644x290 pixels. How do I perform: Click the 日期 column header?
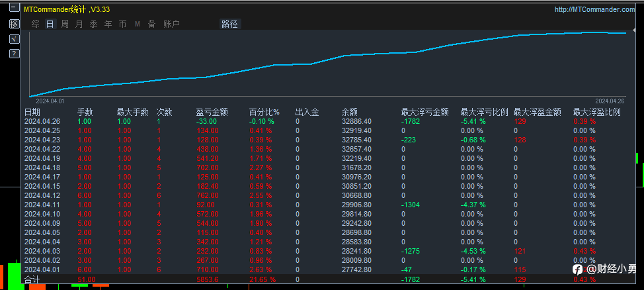(x=32, y=112)
